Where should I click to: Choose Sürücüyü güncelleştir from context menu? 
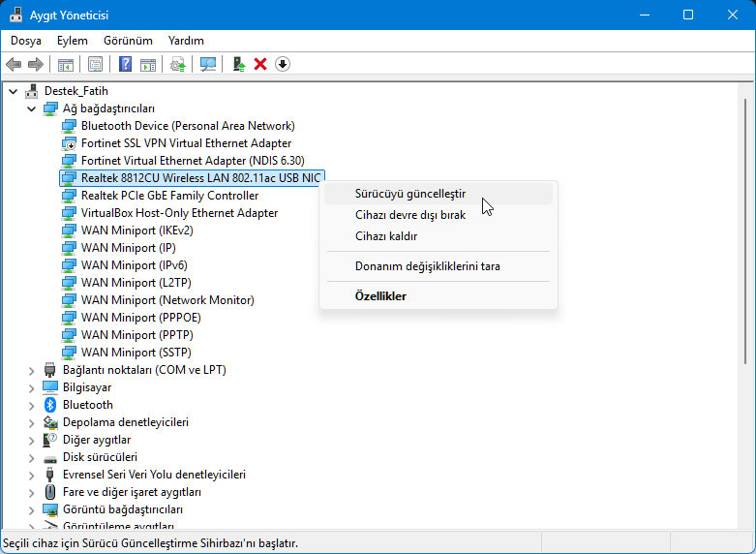(410, 194)
